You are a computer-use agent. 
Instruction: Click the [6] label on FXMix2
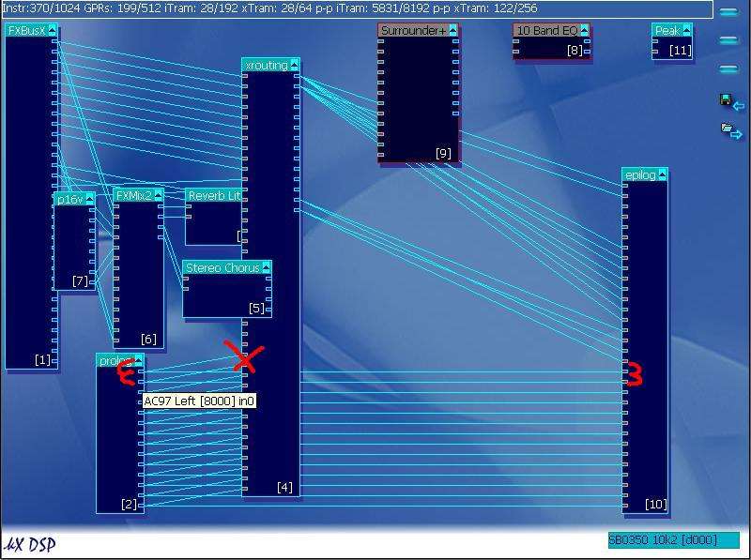148,339
